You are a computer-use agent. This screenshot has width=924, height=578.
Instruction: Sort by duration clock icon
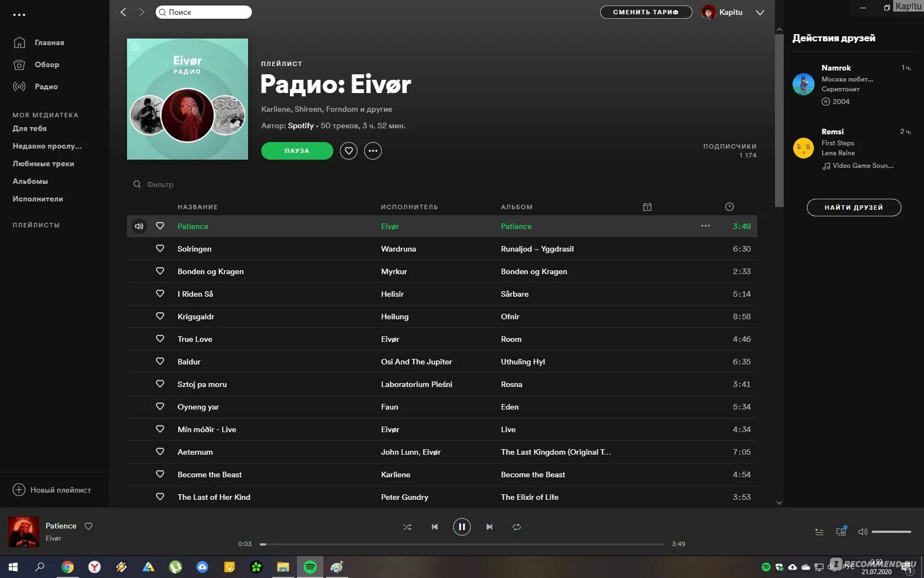pyautogui.click(x=729, y=207)
